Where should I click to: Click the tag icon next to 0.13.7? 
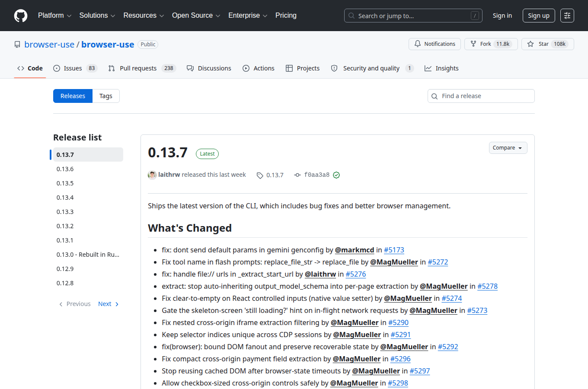click(x=260, y=175)
